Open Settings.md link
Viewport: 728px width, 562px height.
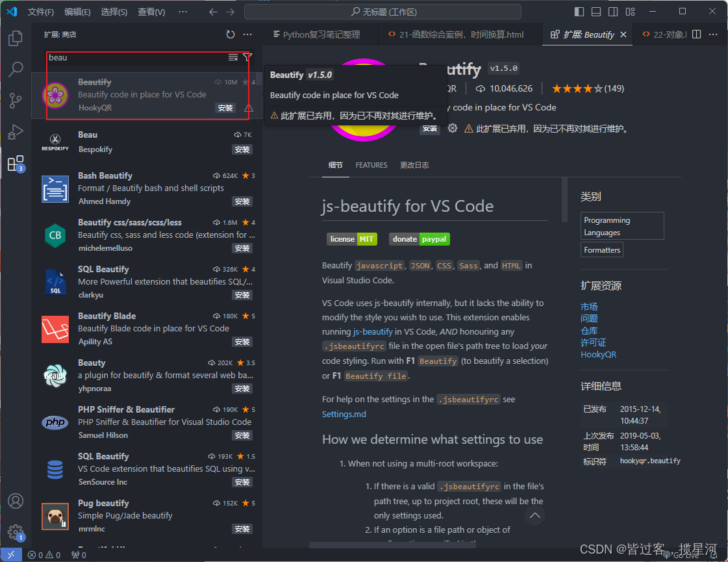coord(344,414)
